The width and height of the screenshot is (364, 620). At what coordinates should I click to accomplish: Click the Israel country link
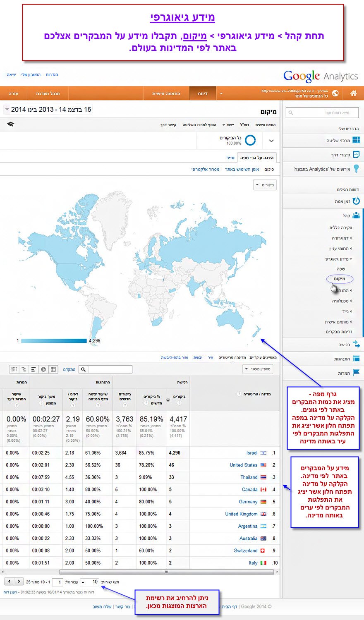(251, 453)
